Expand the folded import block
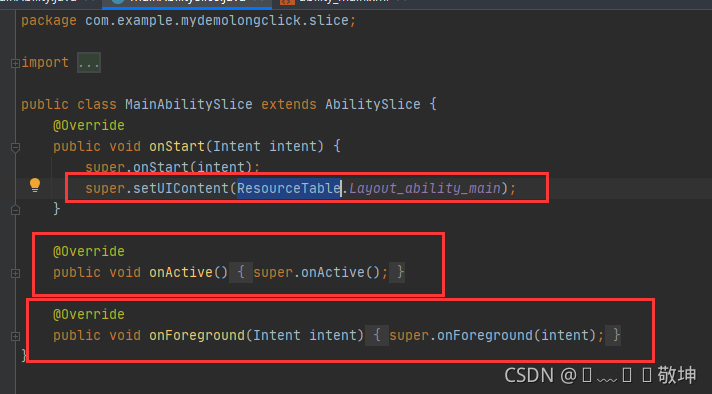The width and height of the screenshot is (712, 394). pos(15,63)
